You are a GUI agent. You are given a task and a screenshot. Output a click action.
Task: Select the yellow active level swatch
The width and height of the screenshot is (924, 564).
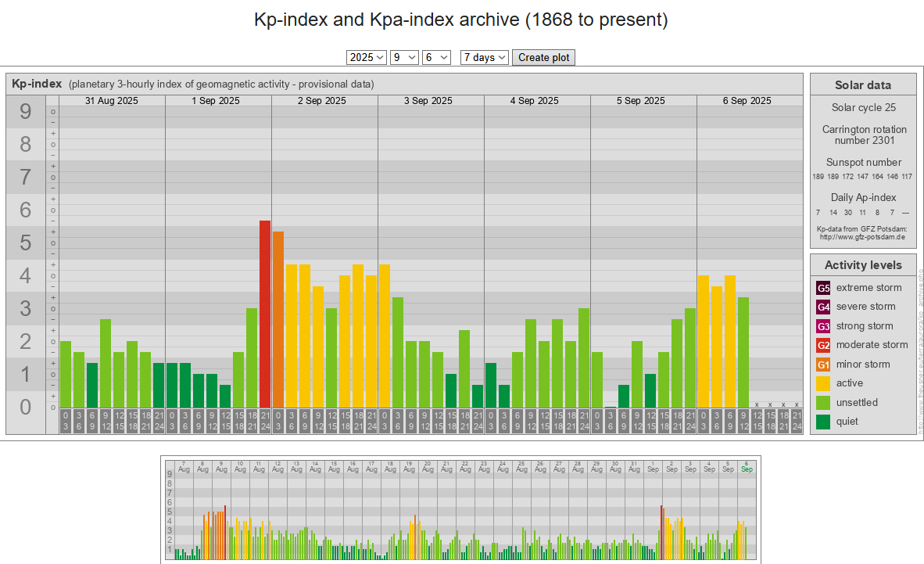pyautogui.click(x=823, y=383)
